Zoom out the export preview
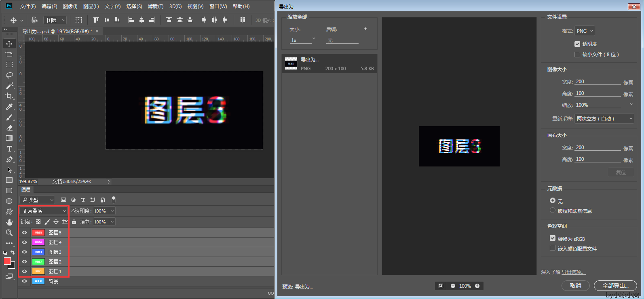The width and height of the screenshot is (644, 299). [453, 286]
